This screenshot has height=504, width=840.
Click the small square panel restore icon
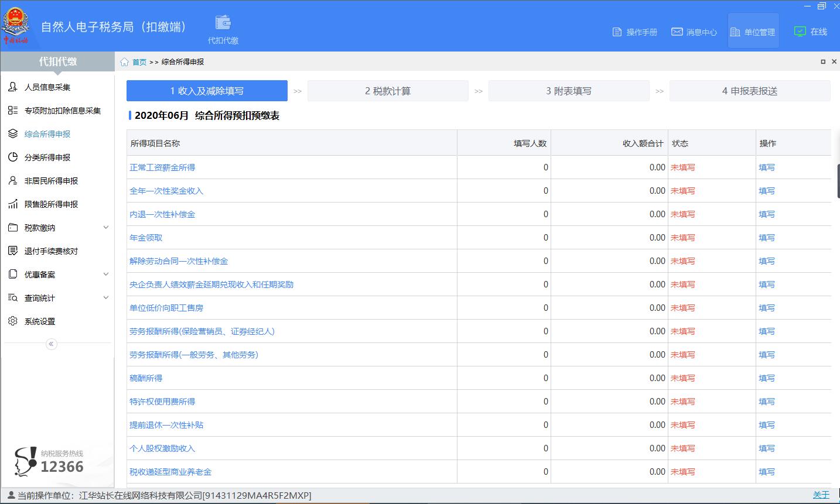point(823,61)
